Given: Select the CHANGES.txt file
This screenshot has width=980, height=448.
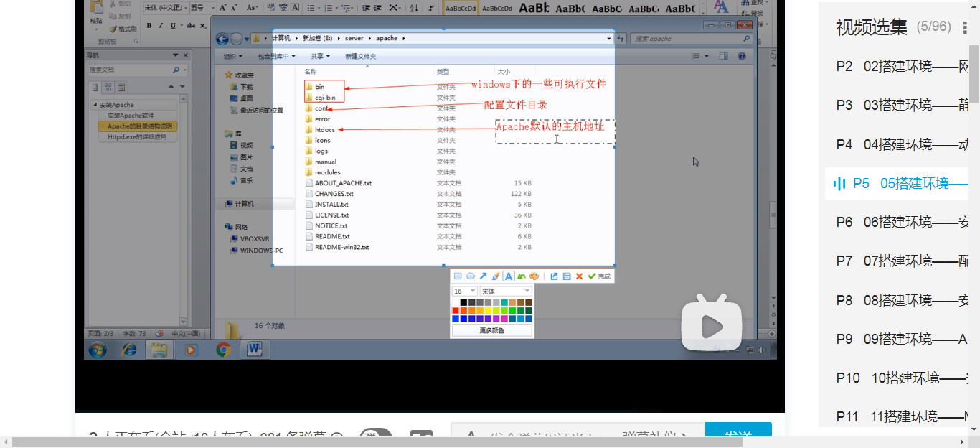Looking at the screenshot, I should point(329,194).
